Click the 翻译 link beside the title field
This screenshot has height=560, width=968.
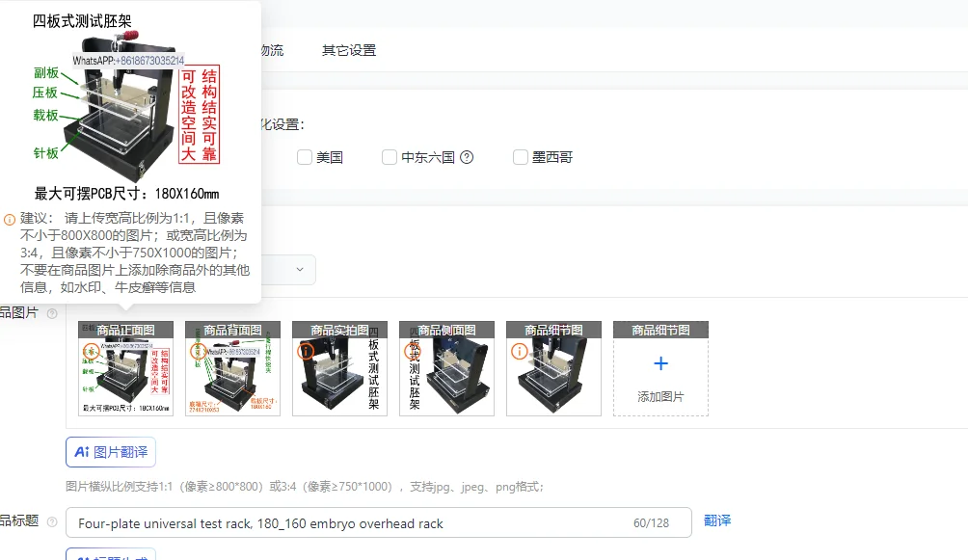[x=717, y=520]
